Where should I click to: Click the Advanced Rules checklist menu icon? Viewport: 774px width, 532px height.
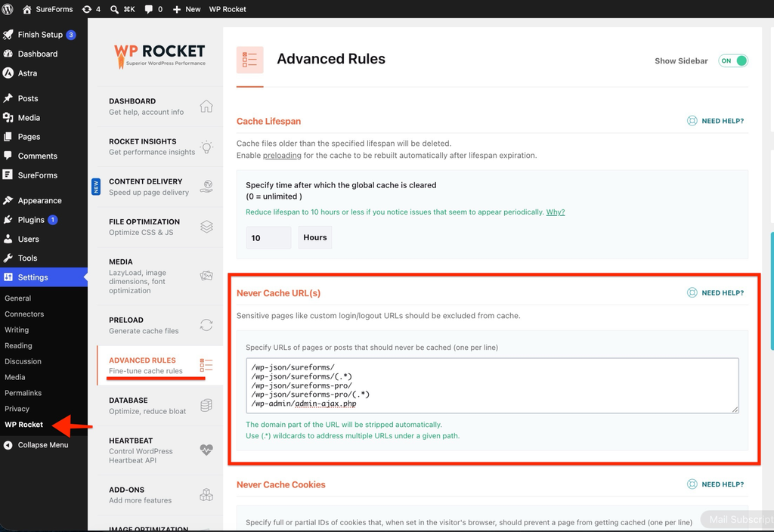tap(206, 365)
